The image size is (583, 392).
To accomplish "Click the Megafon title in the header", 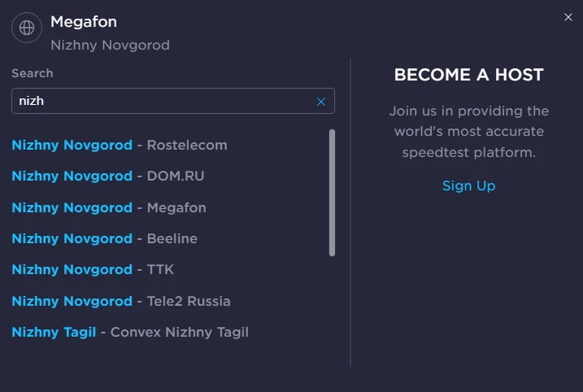I will tap(84, 22).
